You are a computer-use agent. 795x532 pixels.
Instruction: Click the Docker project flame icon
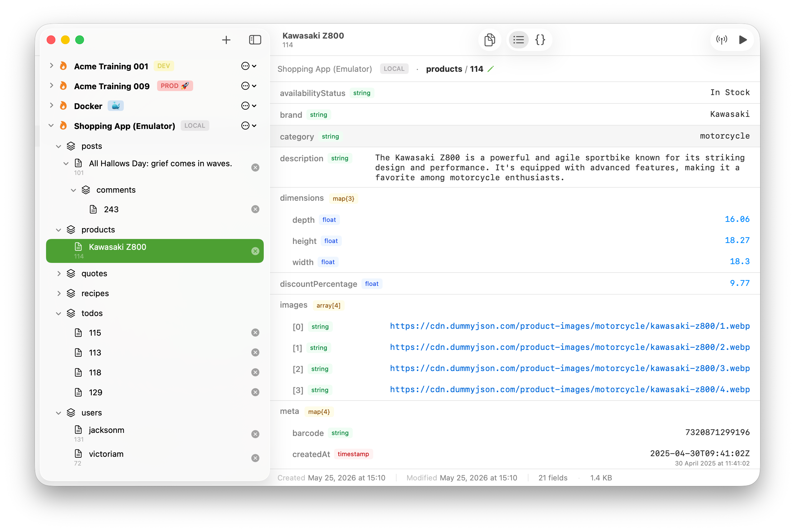63,106
